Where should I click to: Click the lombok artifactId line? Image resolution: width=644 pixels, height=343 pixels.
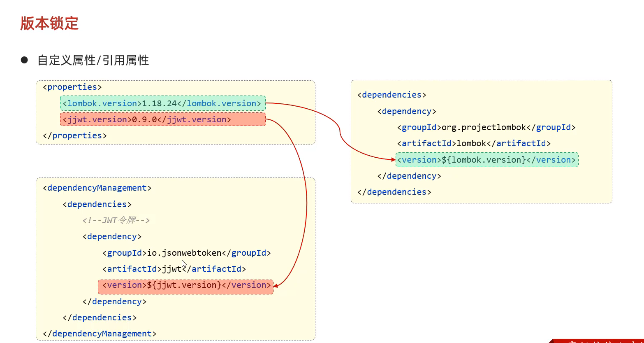[x=474, y=143]
